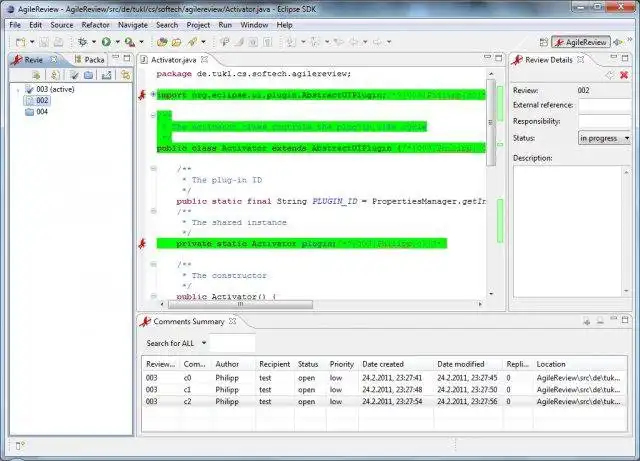This screenshot has height=461, width=640.
Task: Show hidden perspectives via chevron
Action: 629,40
